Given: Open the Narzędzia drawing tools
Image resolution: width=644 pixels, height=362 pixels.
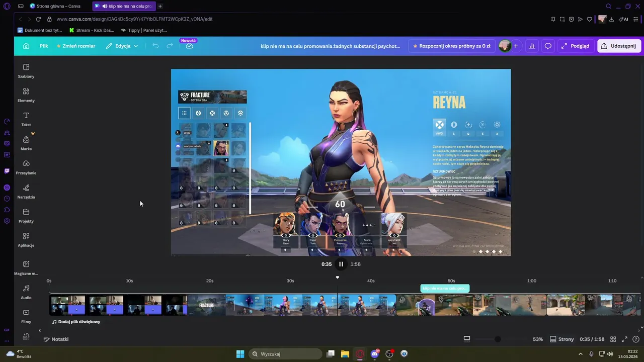Looking at the screenshot, I should click(x=26, y=192).
